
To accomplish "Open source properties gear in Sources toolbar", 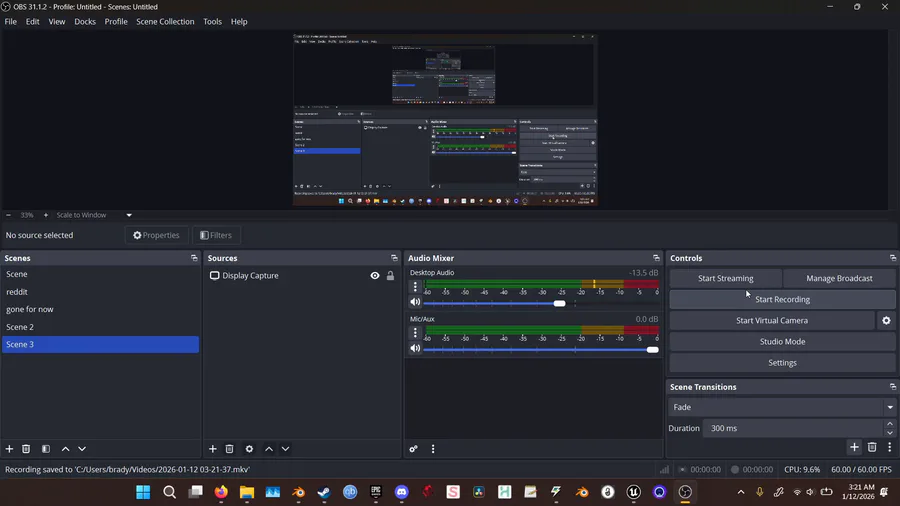I will coord(249,449).
